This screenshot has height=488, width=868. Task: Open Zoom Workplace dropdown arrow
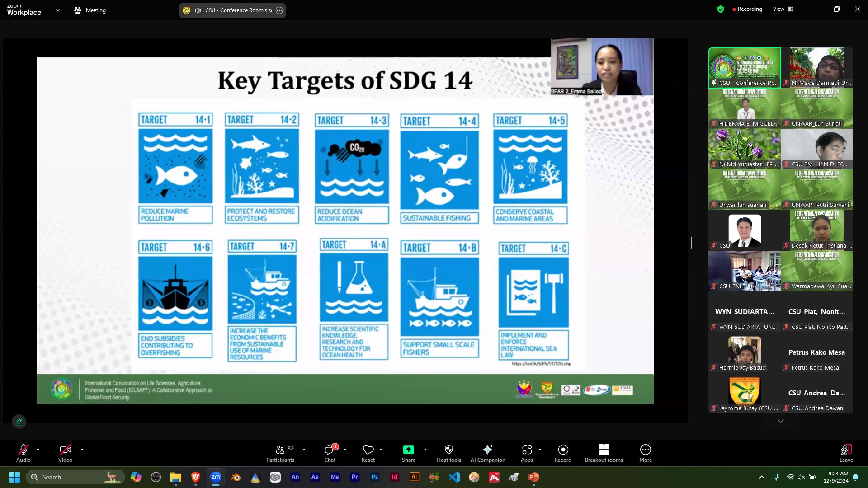click(57, 10)
